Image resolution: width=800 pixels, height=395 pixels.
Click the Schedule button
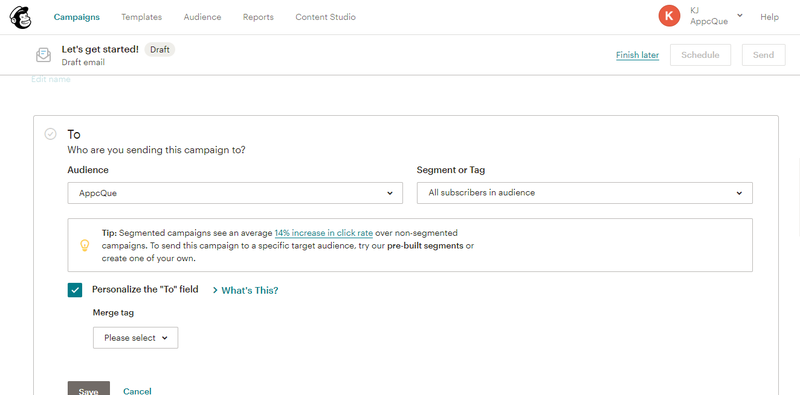[x=700, y=55]
